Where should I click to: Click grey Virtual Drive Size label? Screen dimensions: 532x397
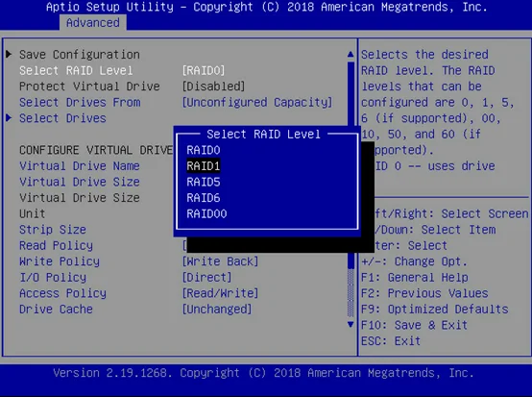[80, 198]
